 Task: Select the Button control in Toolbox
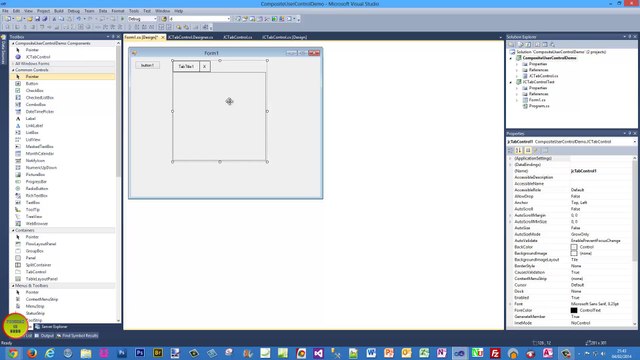point(32,84)
